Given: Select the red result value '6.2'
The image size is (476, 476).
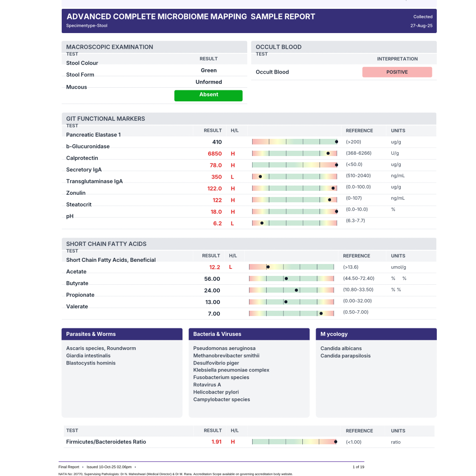Looking at the screenshot, I should (217, 223).
